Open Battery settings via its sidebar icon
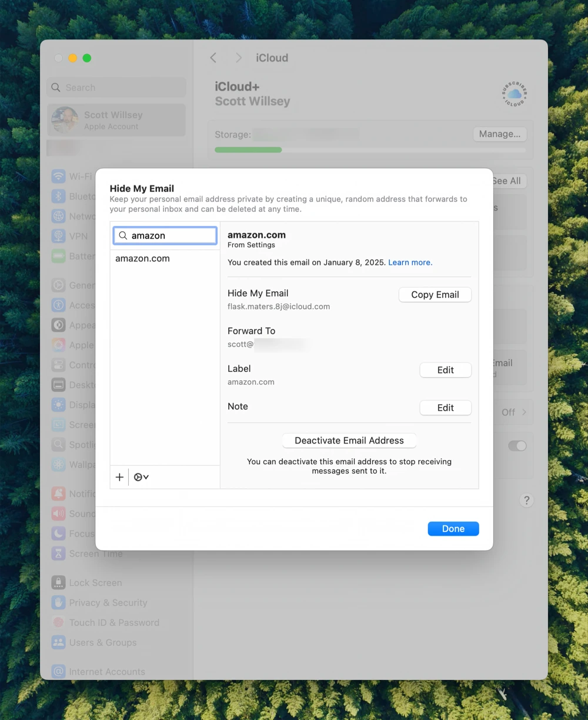 pyautogui.click(x=58, y=256)
